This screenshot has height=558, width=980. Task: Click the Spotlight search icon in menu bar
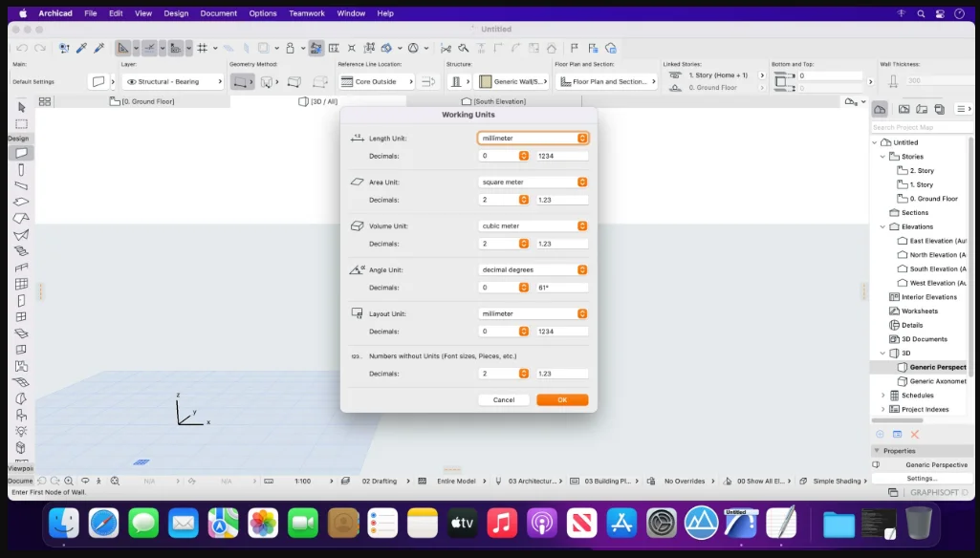click(921, 13)
